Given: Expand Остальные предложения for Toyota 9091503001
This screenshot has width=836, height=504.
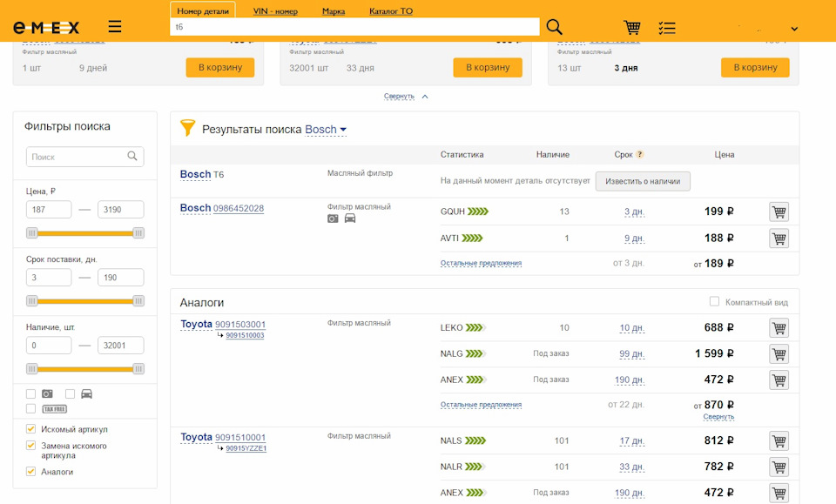Looking at the screenshot, I should (481, 405).
